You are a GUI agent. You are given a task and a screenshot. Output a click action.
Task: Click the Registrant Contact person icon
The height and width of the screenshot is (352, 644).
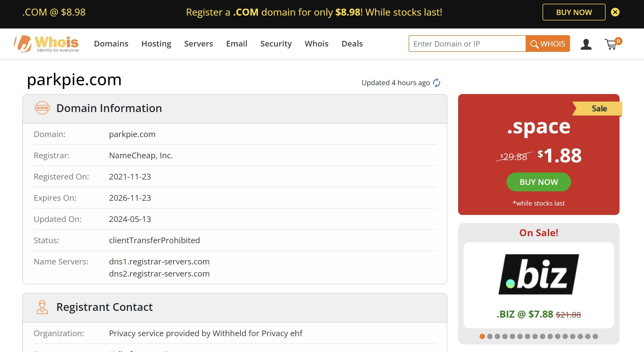42,307
